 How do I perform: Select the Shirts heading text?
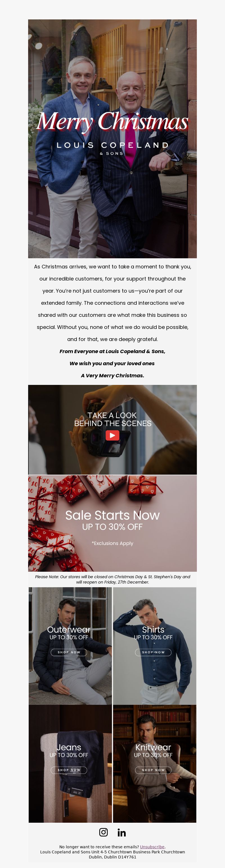(153, 629)
